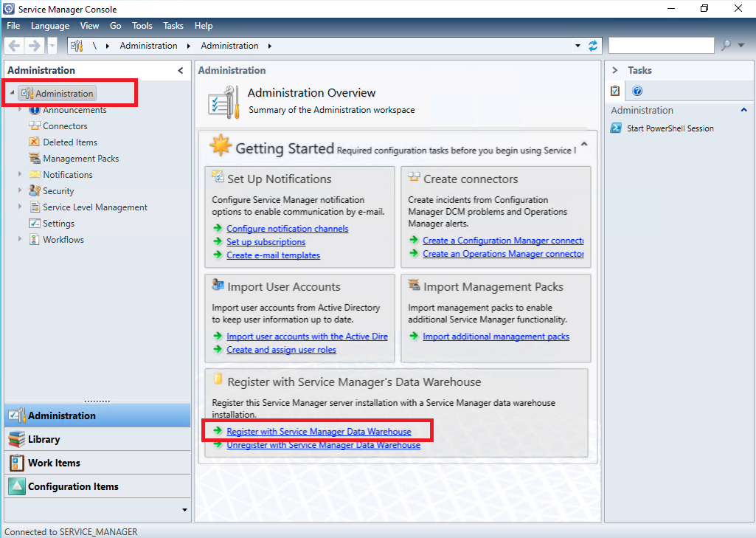Screen dimensions: 756x538
Task: Open the Help icon tab in Tasks pane
Action: [x=637, y=91]
